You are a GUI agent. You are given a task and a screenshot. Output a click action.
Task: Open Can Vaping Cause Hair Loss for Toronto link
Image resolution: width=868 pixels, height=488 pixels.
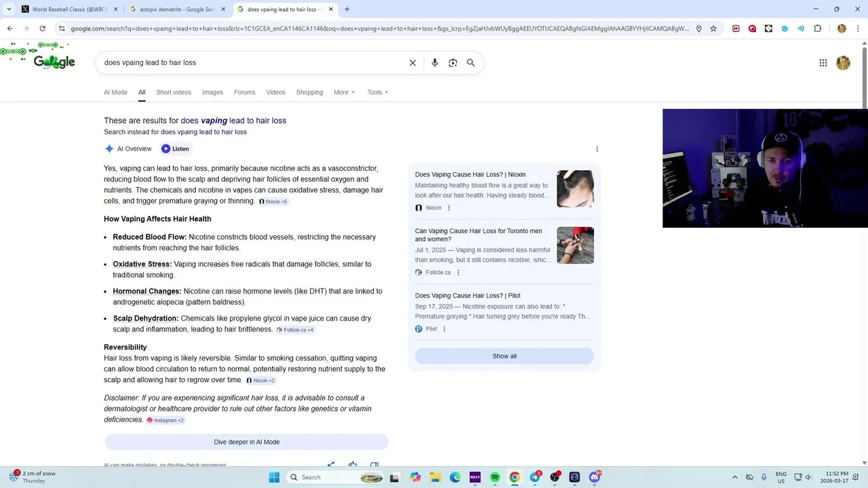[479, 235]
